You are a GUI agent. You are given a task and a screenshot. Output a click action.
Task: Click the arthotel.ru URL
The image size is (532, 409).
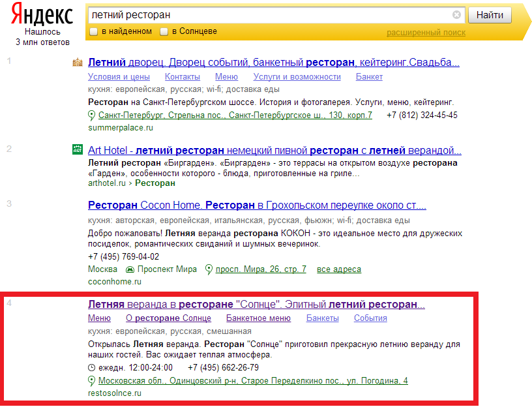click(107, 183)
